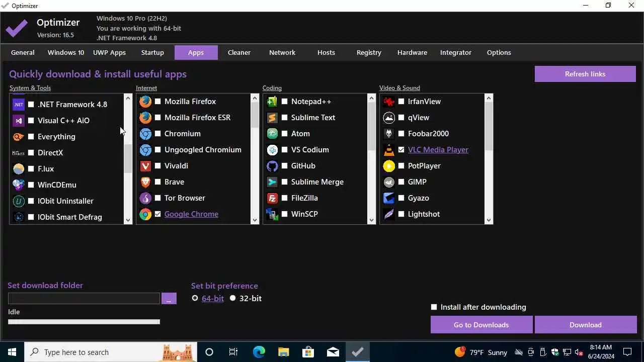Click the Brave browser icon
The image size is (644, 362).
pos(145,182)
